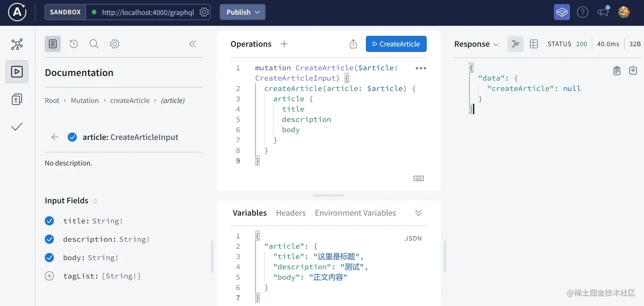The image size is (644, 306).
Task: Uncheck the body input field
Action: pos(49,257)
